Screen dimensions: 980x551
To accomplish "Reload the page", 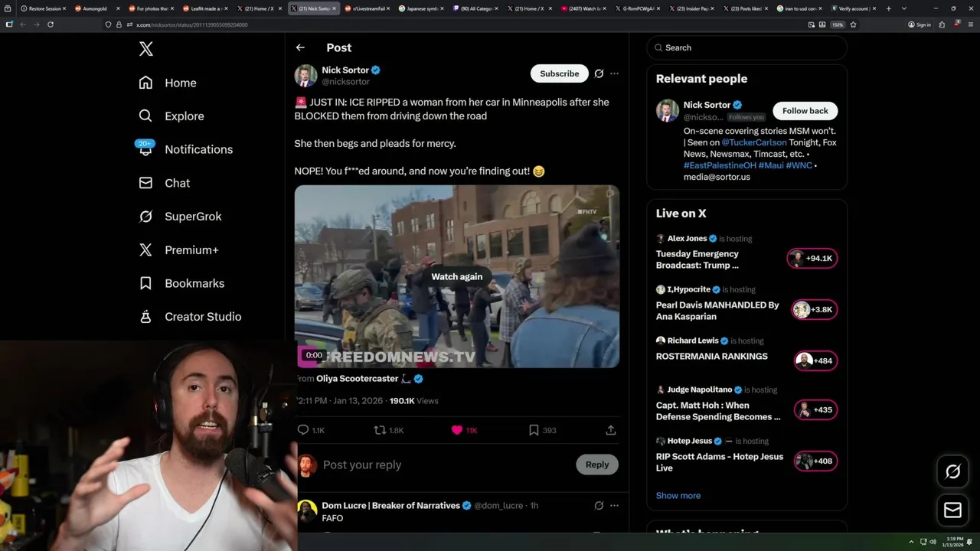I will tap(51, 24).
